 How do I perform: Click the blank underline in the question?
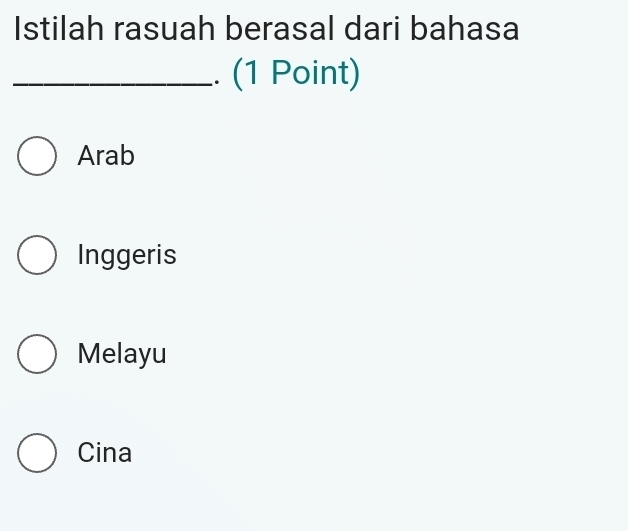(113, 84)
